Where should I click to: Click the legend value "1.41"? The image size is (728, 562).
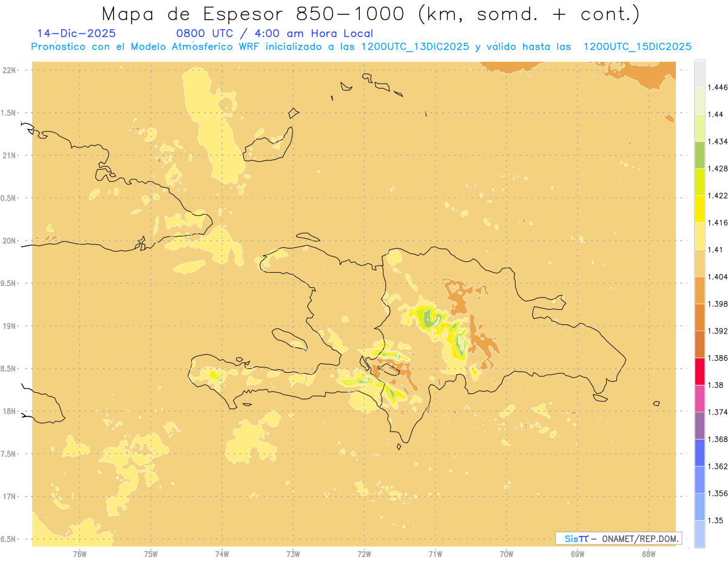coord(716,250)
